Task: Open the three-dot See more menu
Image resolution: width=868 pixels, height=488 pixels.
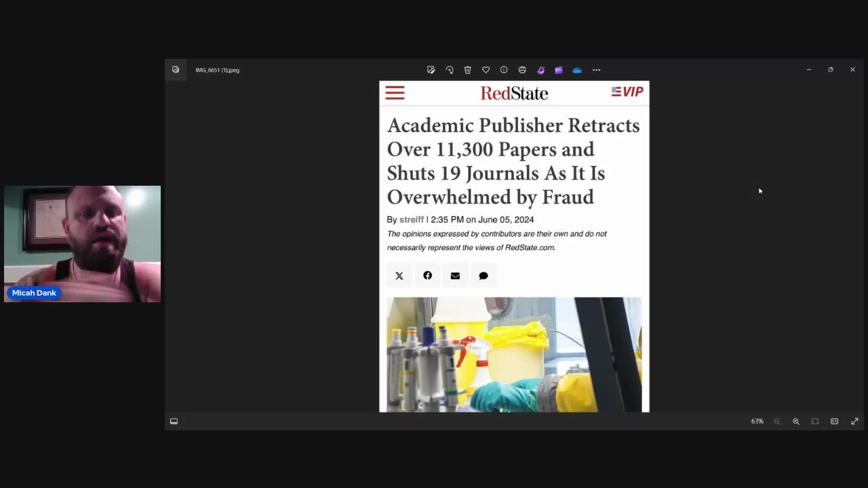Action: (597, 70)
